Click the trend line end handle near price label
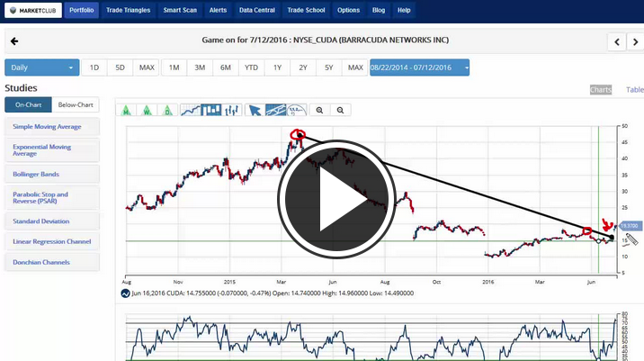Viewport: 644px width, 361px height. click(612, 238)
